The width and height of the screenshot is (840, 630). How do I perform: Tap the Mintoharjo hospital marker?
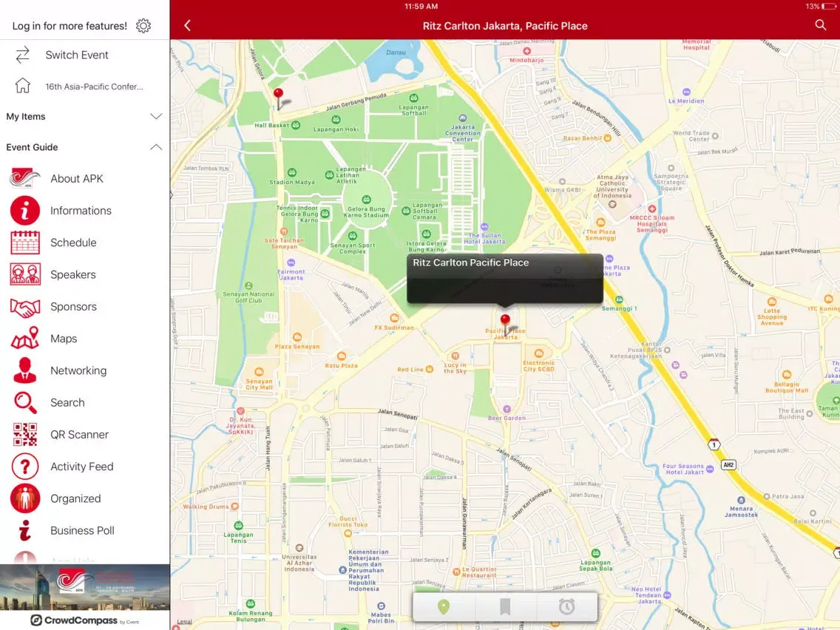click(526, 52)
